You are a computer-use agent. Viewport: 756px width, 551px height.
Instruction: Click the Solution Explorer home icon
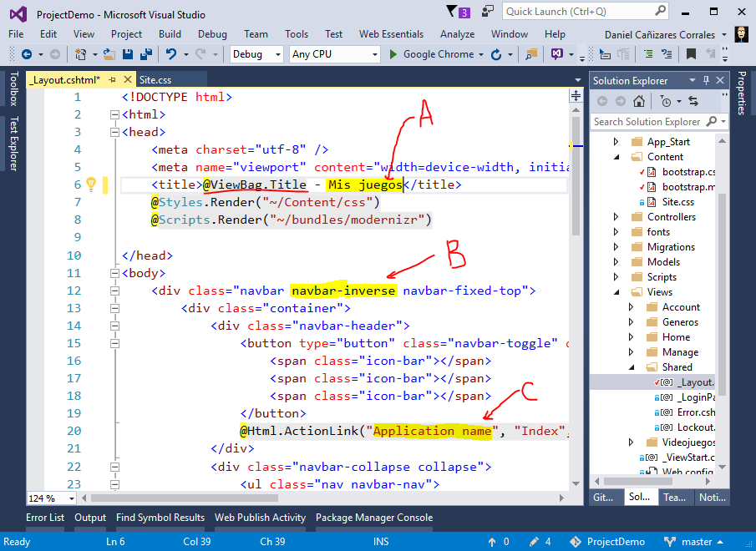point(639,101)
